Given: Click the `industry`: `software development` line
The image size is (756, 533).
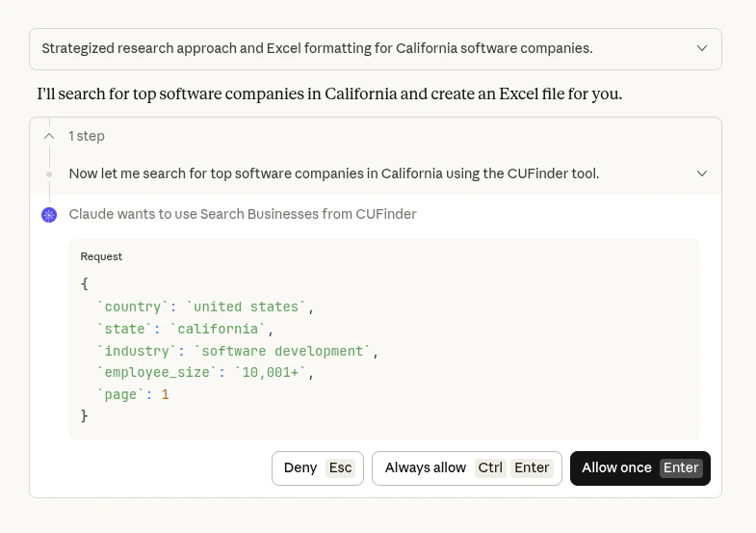Looking at the screenshot, I should pos(238,351).
